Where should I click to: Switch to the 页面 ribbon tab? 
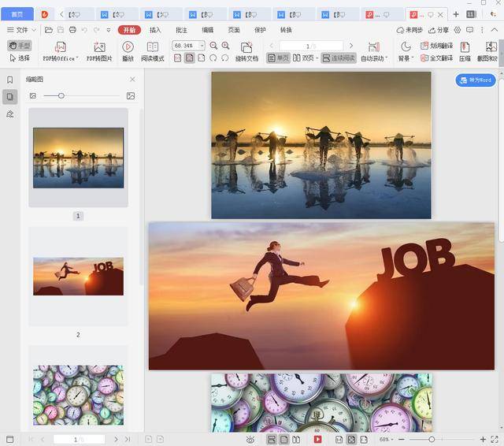(x=234, y=30)
